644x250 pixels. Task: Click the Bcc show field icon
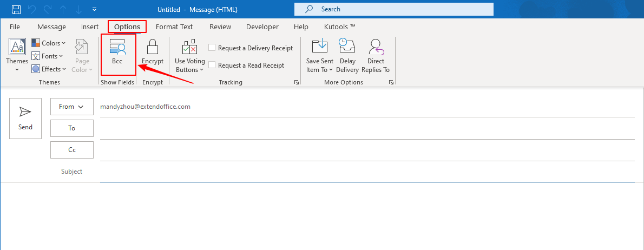[x=117, y=49]
